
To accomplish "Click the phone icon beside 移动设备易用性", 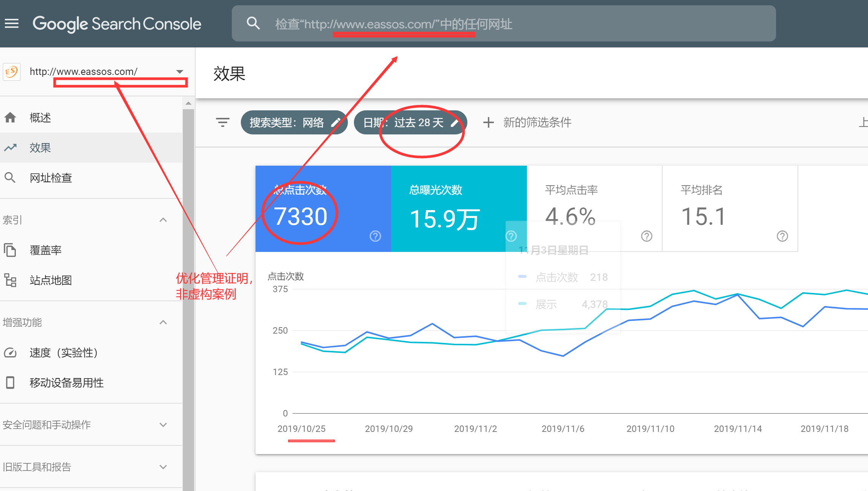I will 10,383.
